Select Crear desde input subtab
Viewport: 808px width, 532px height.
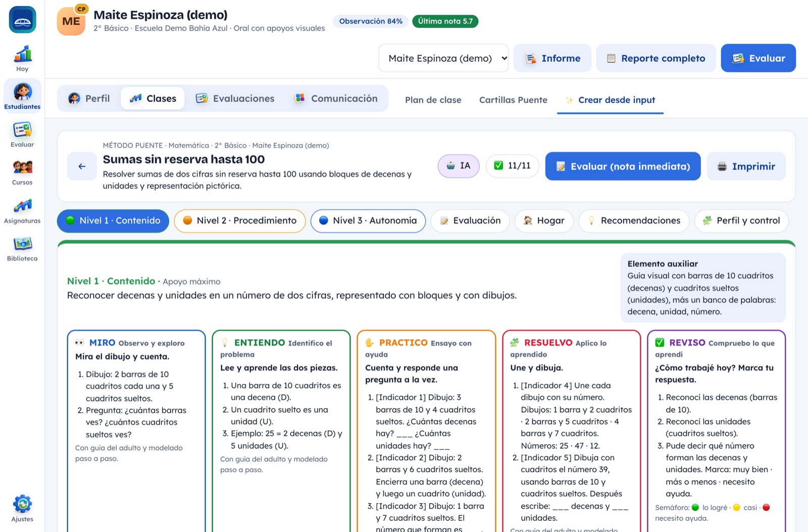click(x=610, y=100)
